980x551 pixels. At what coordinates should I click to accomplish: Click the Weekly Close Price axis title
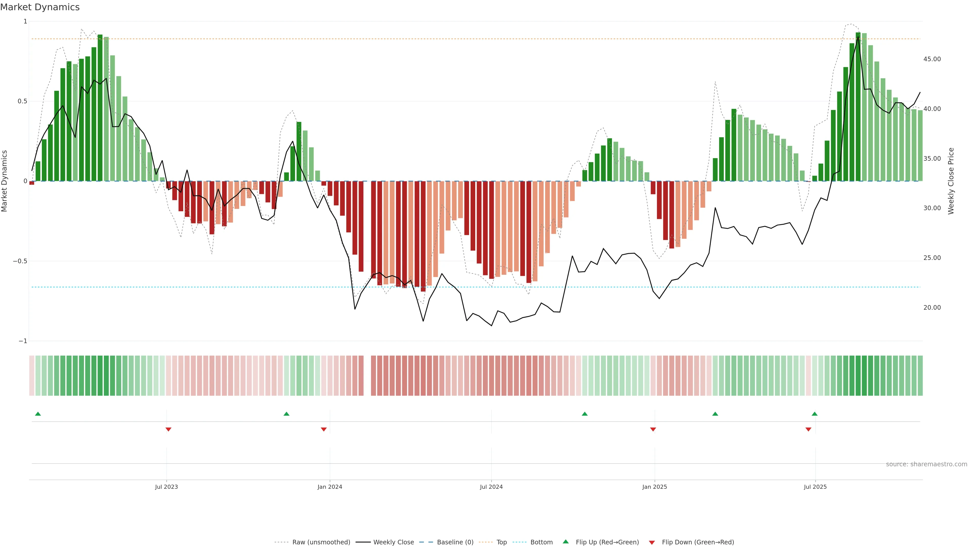951,181
